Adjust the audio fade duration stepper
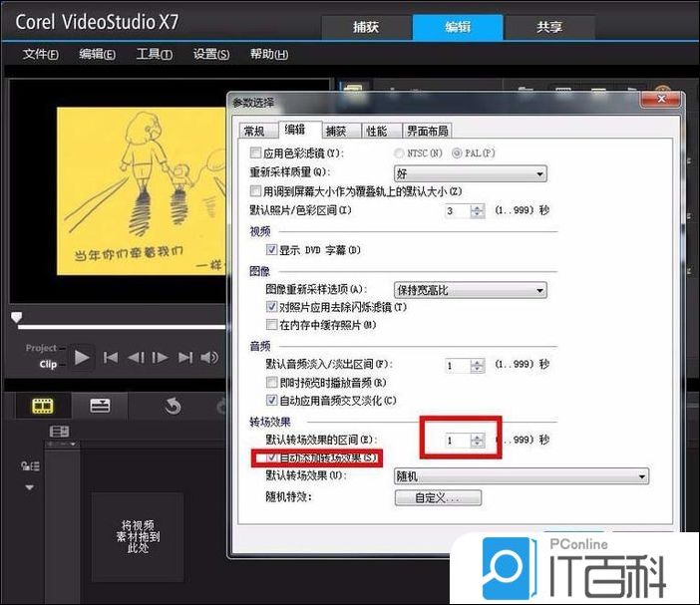This screenshot has width=700, height=605. click(x=478, y=366)
